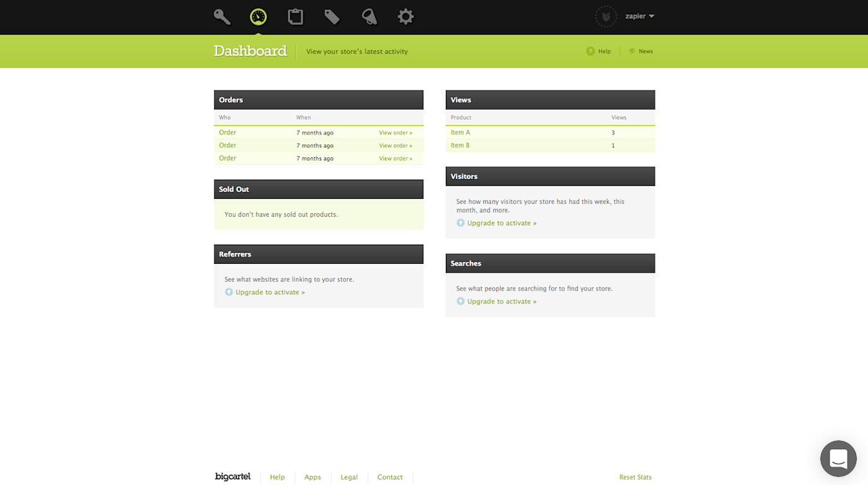Click Upgrade to activate under Visitors

[x=502, y=223]
